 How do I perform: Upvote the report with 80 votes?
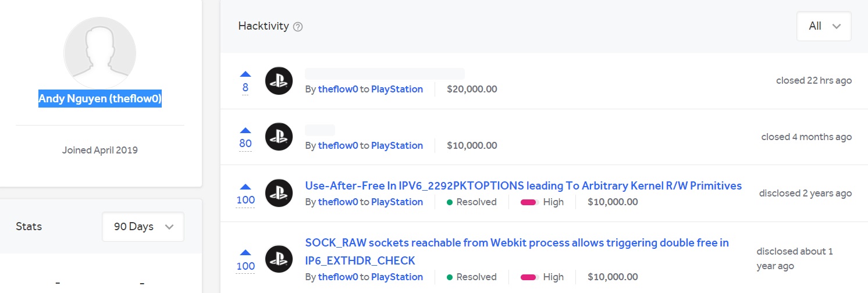point(246,130)
